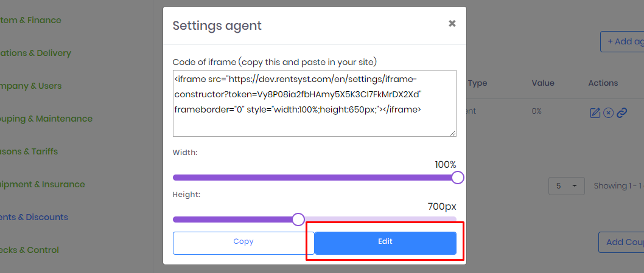Go to Grouping & Maintenance section
This screenshot has height=273, width=644.
point(46,119)
